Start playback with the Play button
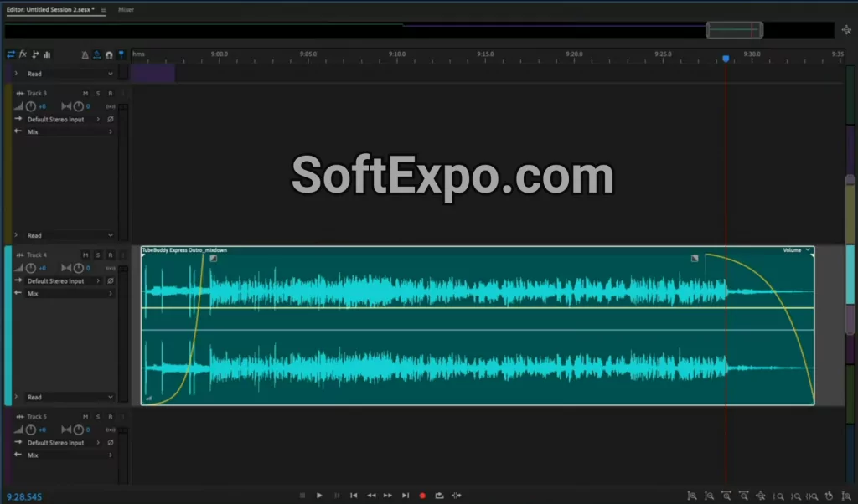The height and width of the screenshot is (504, 858). (x=319, y=495)
